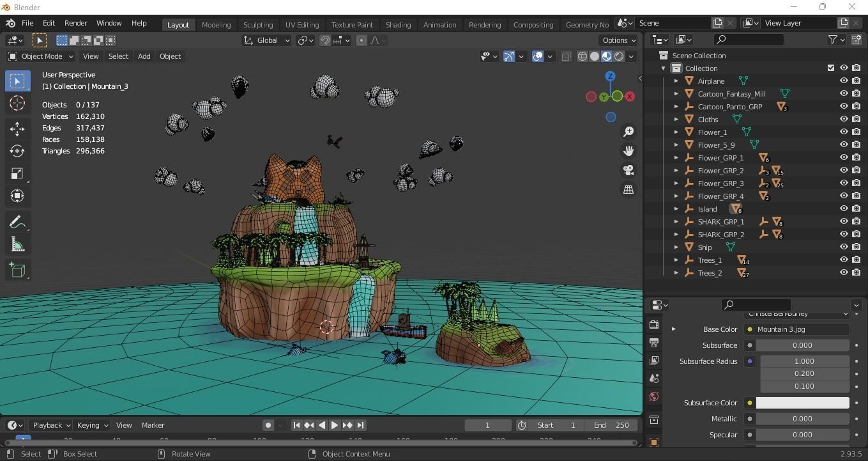The width and height of the screenshot is (868, 461).
Task: Hide Airplane with its eye icon
Action: point(844,81)
